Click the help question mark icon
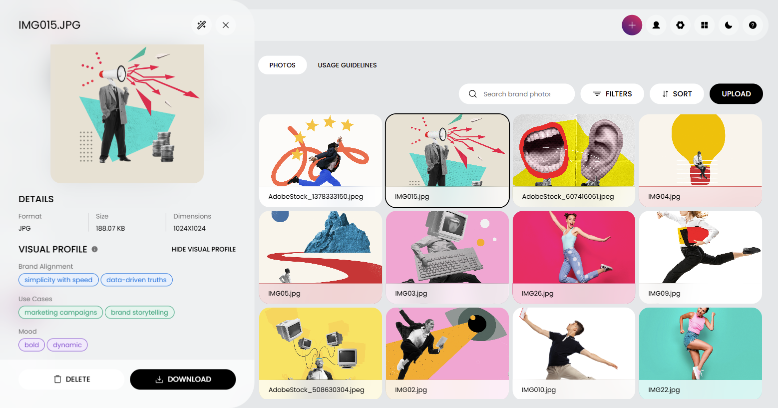Image resolution: width=778 pixels, height=408 pixels. pos(752,25)
